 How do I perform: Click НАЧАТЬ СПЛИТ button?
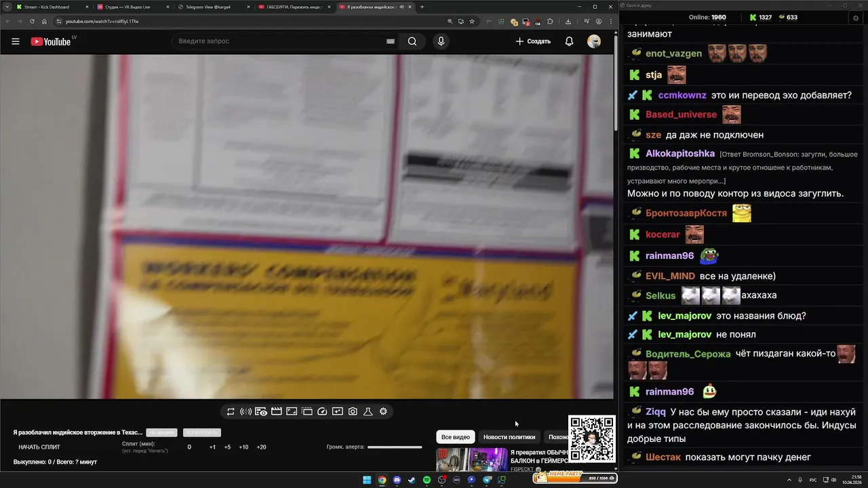tap(39, 447)
